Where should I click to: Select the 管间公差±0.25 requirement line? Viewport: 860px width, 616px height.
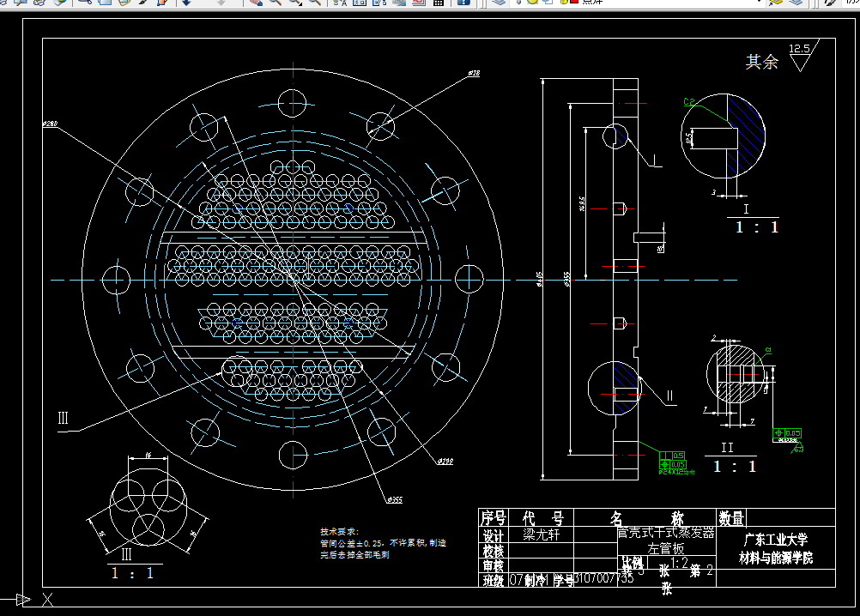coord(384,542)
